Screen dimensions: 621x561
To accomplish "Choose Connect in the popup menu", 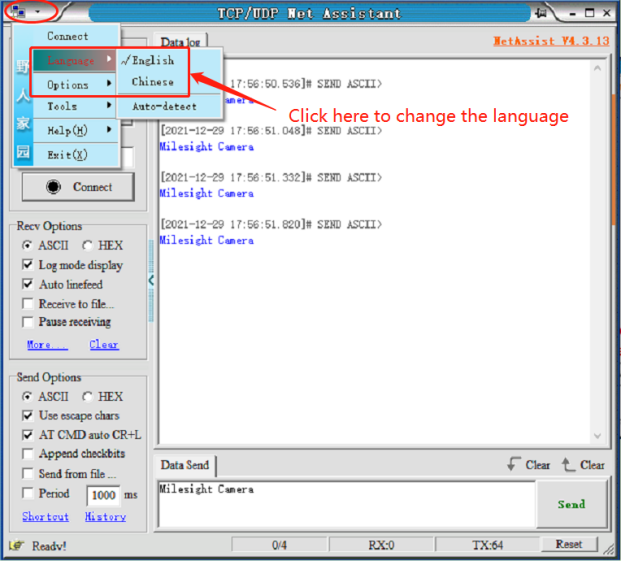I will (68, 36).
